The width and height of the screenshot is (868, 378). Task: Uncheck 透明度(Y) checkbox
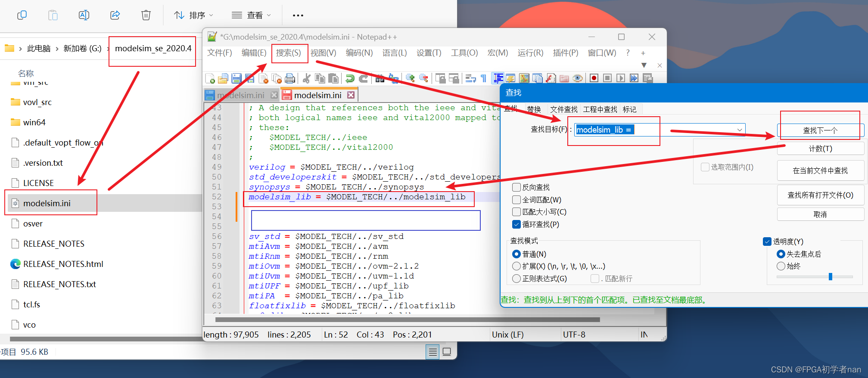tap(767, 242)
